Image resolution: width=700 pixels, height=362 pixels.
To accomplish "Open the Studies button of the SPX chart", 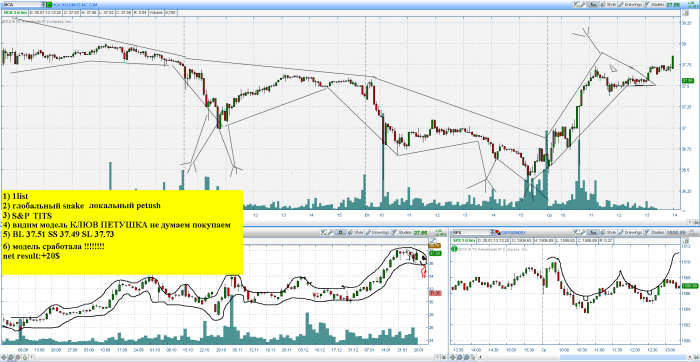I will tap(654, 233).
